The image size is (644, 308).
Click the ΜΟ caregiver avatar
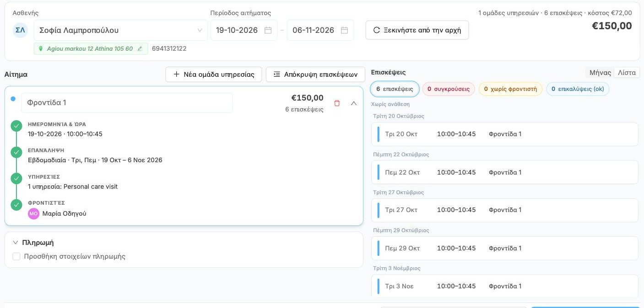tap(33, 213)
